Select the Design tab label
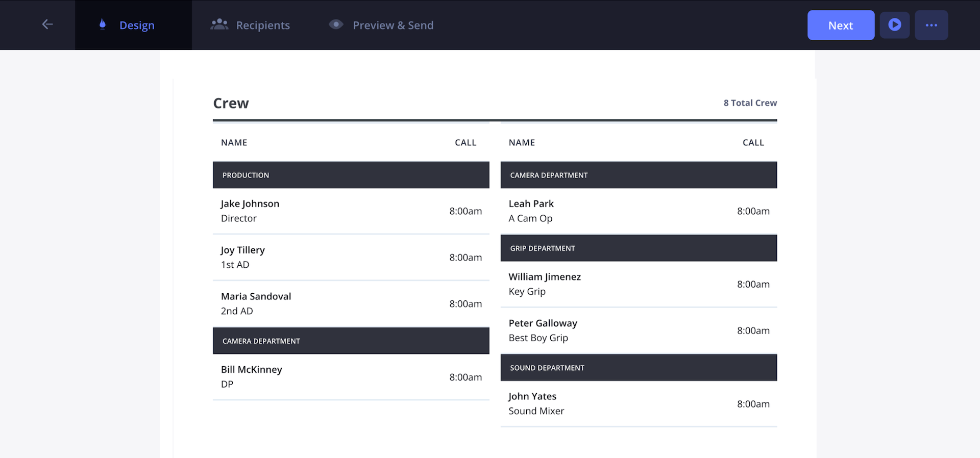Screen dimensions: 980x458 pyautogui.click(x=137, y=26)
